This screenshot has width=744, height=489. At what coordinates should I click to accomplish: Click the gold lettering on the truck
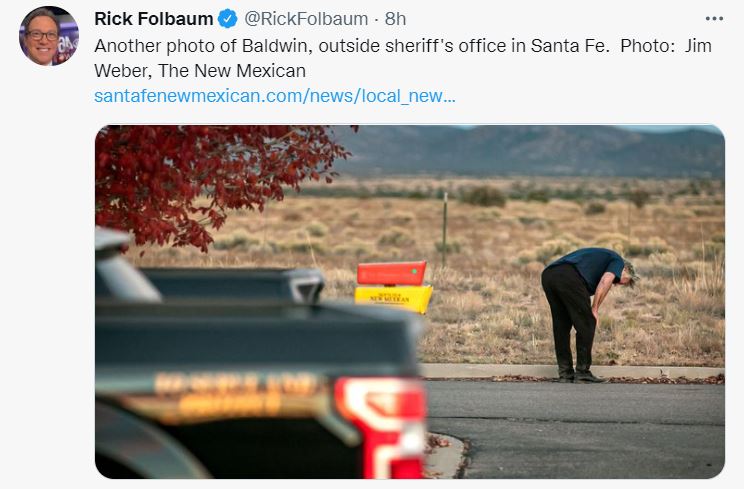(x=230, y=392)
